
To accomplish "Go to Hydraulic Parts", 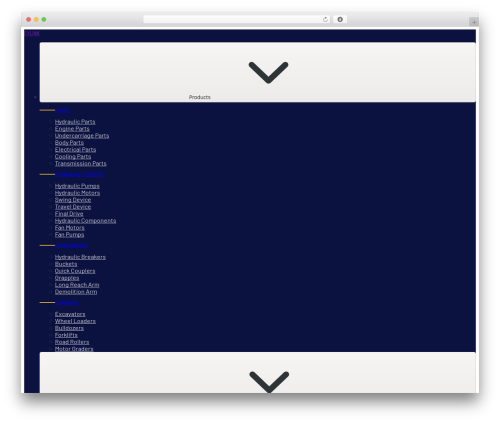I will pos(75,122).
